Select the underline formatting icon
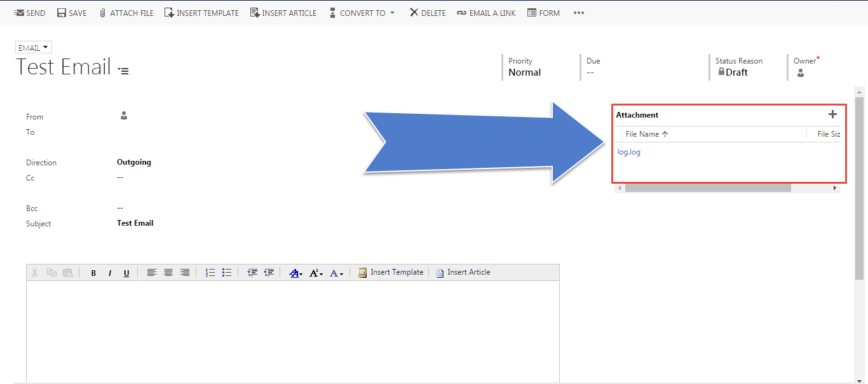Viewport: 868px width, 384px height. 126,272
